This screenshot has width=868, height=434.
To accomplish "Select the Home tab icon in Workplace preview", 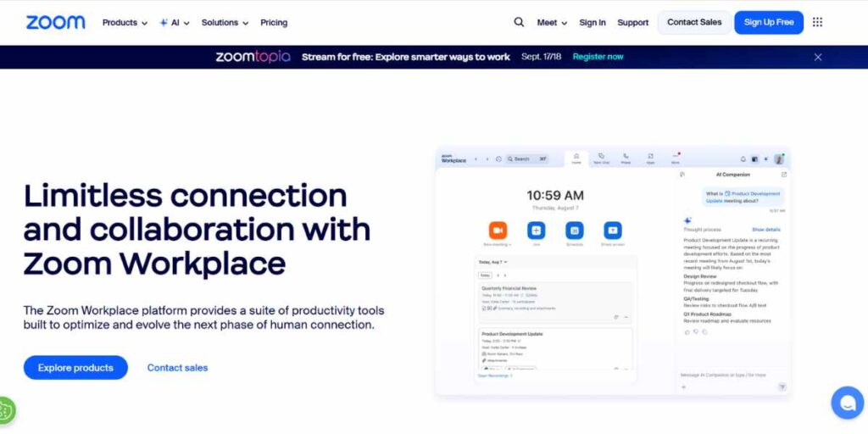I will 576,159.
